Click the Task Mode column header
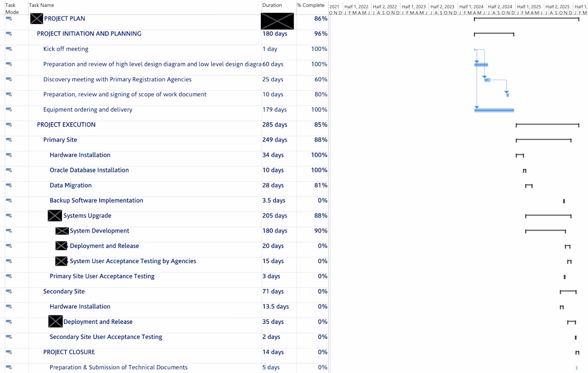 (12, 8)
